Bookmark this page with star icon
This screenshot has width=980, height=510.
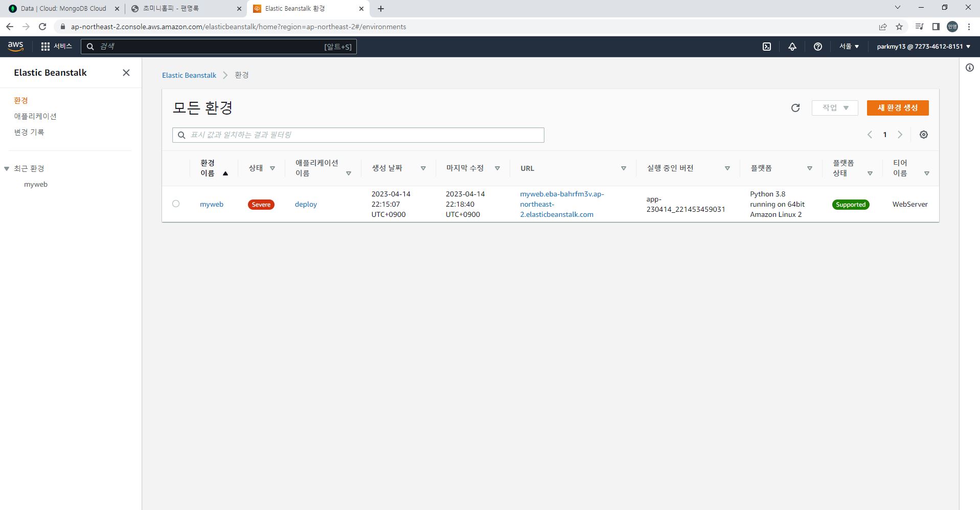click(x=899, y=27)
